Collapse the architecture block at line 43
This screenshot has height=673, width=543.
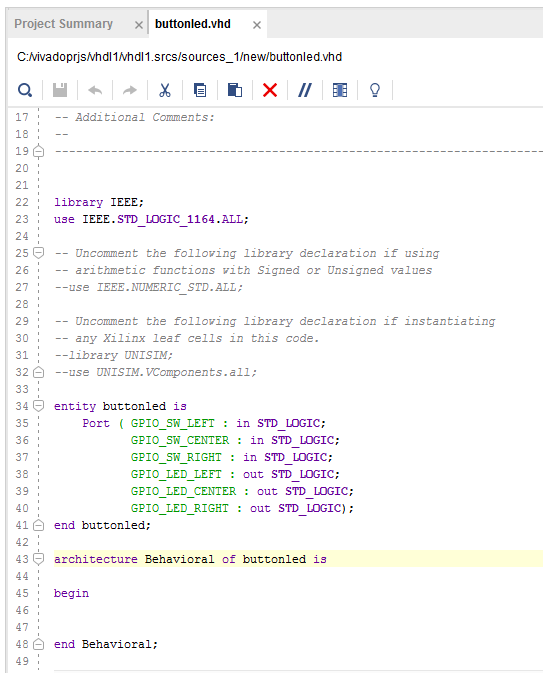point(39,559)
